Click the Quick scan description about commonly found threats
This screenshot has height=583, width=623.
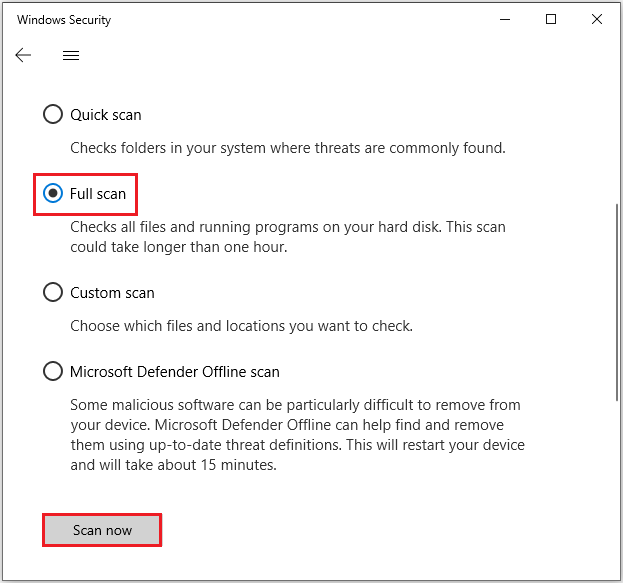point(288,148)
